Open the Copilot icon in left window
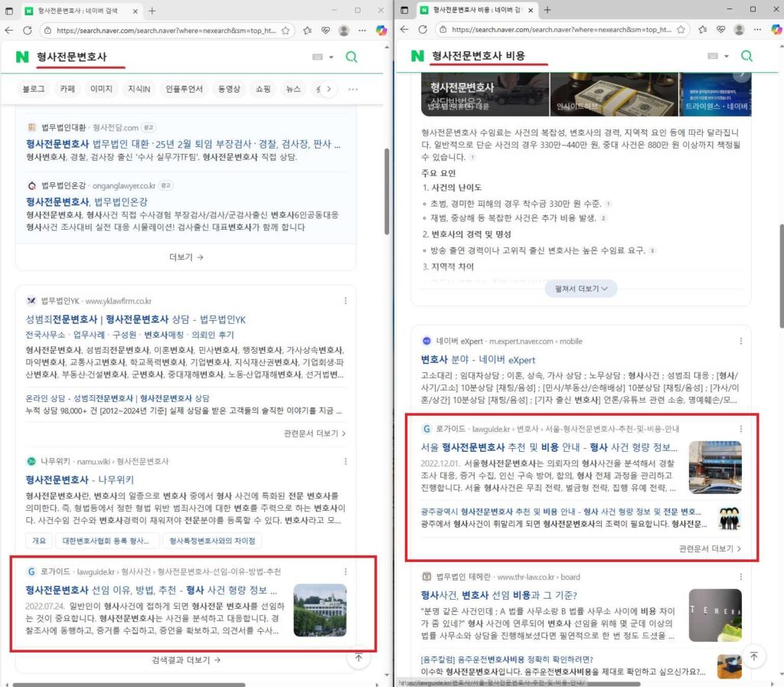 (381, 31)
